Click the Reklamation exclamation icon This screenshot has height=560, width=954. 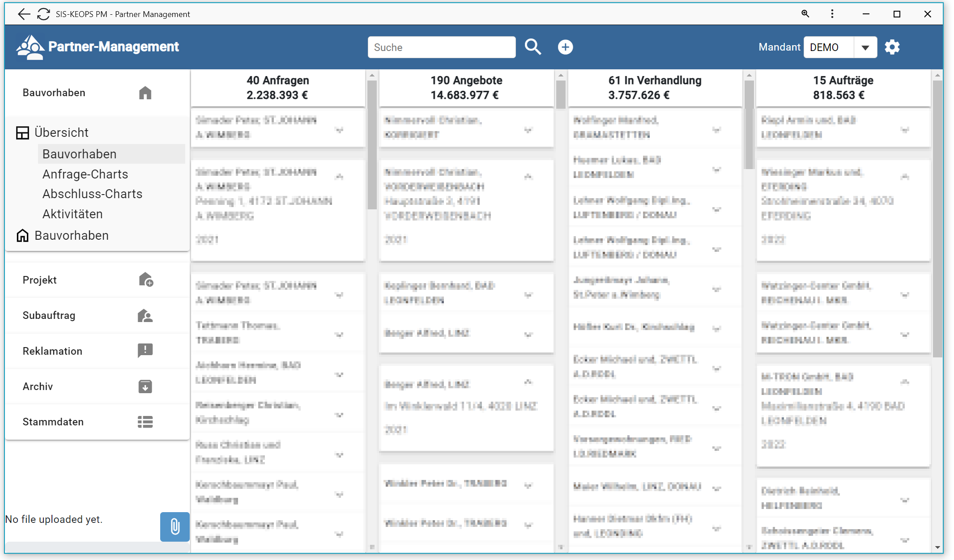pos(145,351)
